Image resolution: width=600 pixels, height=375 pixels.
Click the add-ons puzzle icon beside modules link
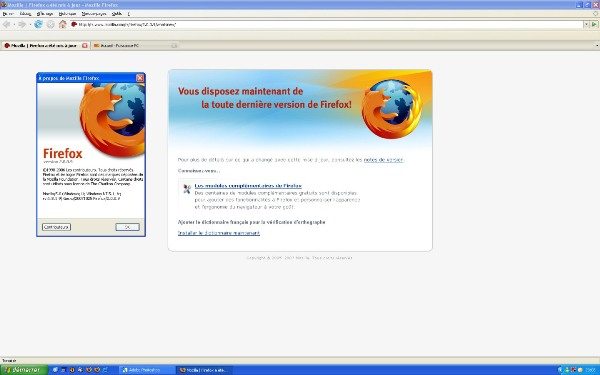pos(187,189)
